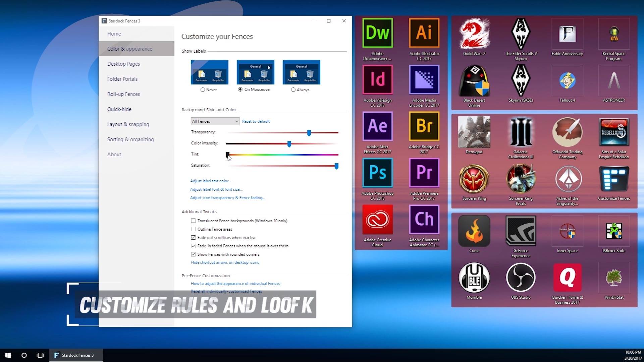The image size is (644, 362).
Task: Switch to Desktop Pages section
Action: pyautogui.click(x=137, y=64)
